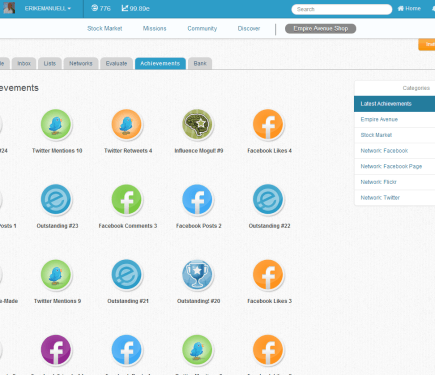Select the Facebook Posts 2 badge
435x375 pixels.
click(x=197, y=199)
